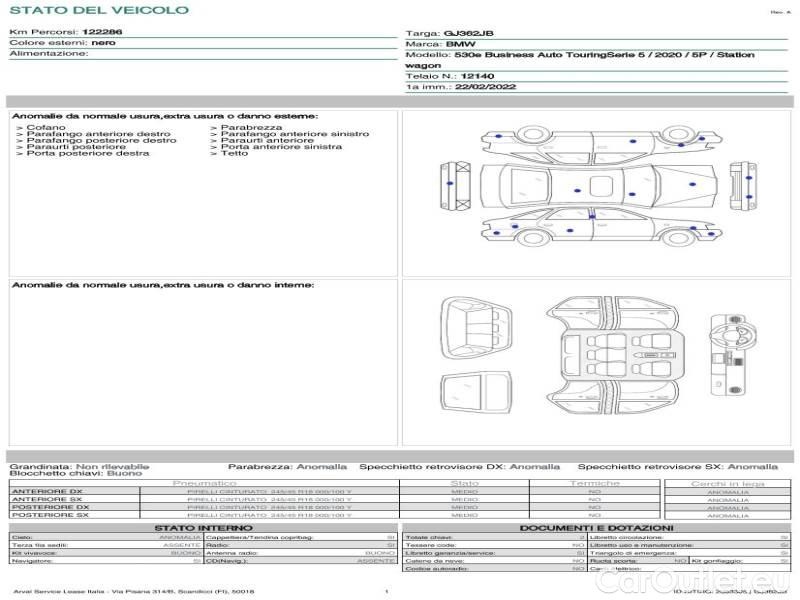Click the STATO DEL VEICOLO title
The height and width of the screenshot is (600, 800).
[98, 10]
